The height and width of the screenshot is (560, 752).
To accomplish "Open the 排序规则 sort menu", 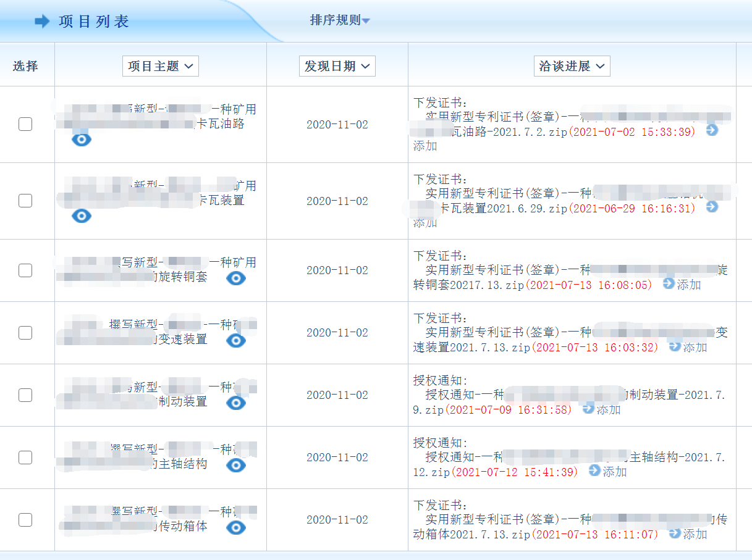I will click(x=340, y=20).
